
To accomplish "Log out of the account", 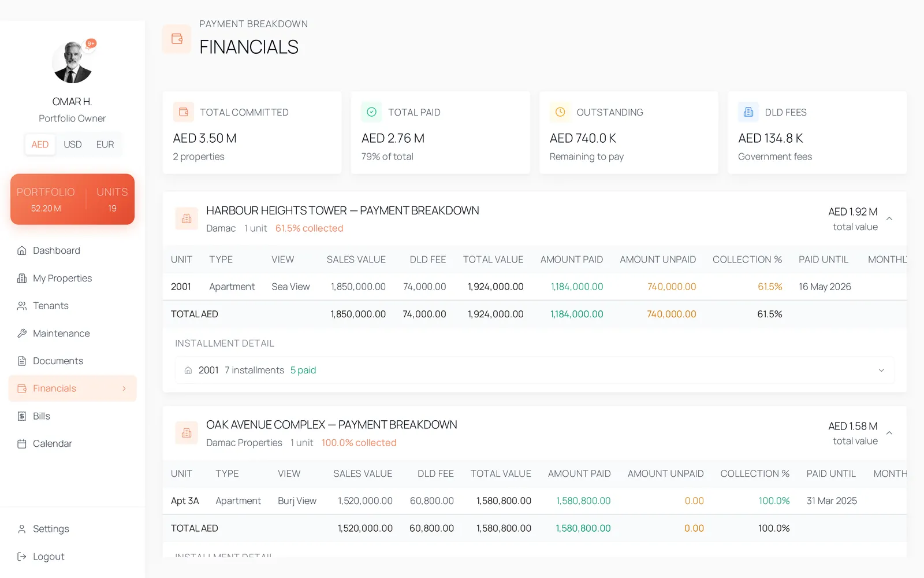I will point(72,557).
